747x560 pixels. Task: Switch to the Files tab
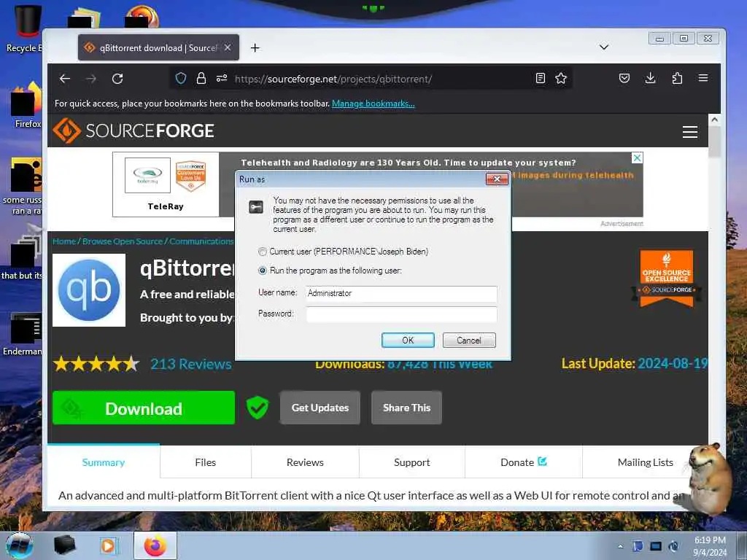point(205,462)
